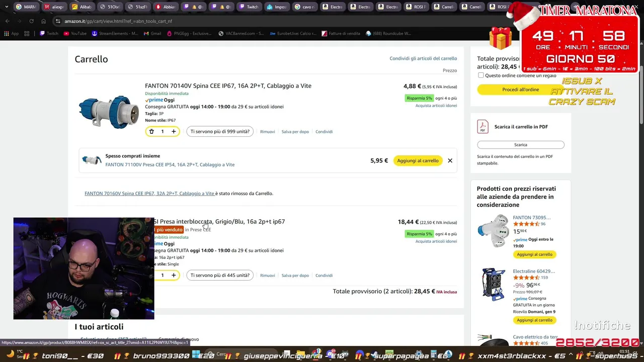Screen dimensions: 644x362
Task: Open the Roundcube webmail bookmark
Action: (x=388, y=34)
